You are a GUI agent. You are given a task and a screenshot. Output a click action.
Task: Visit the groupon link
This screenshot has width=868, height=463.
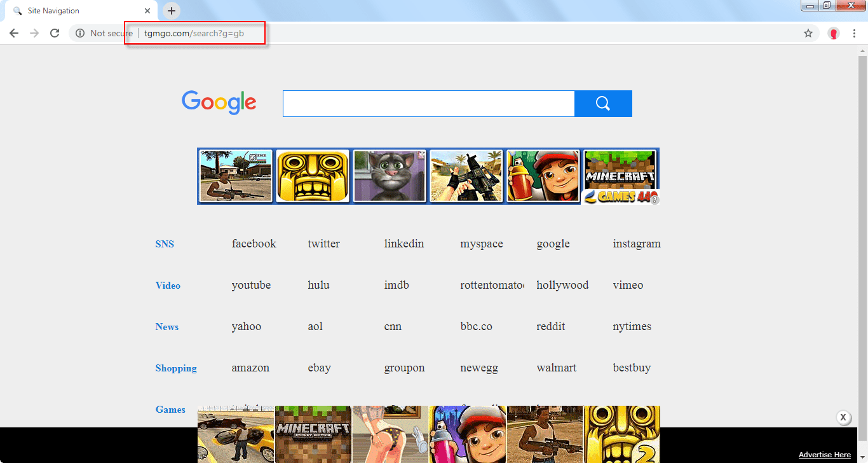click(404, 368)
